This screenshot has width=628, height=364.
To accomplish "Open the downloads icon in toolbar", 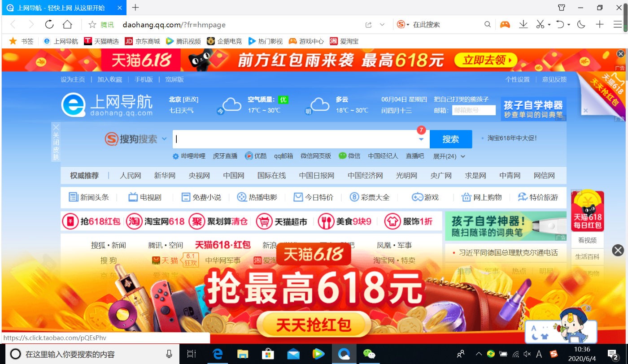I will [523, 25].
